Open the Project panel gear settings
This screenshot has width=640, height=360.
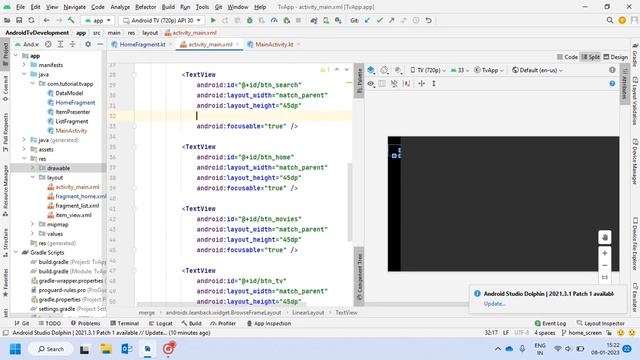pos(88,44)
